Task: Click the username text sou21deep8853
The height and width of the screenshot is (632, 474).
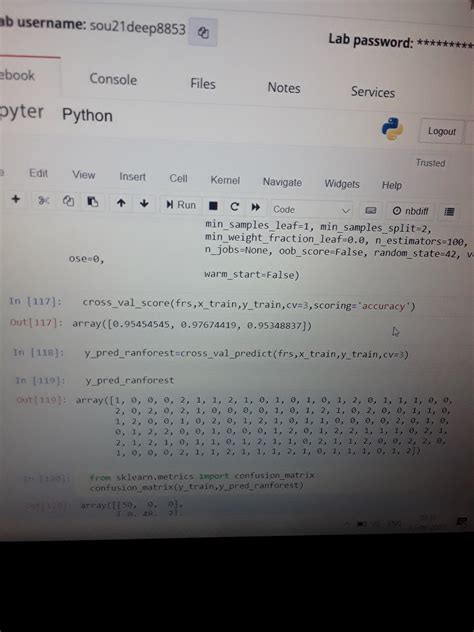Action: [137, 28]
